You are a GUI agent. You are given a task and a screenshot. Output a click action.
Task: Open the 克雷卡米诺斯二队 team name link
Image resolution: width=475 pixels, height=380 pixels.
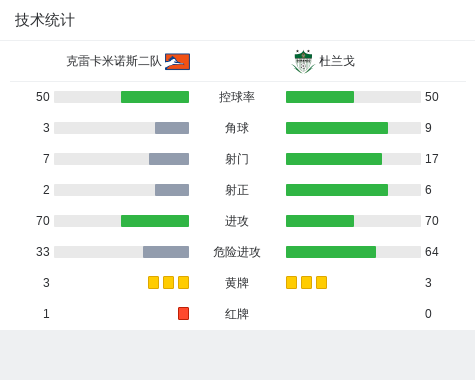tap(114, 61)
